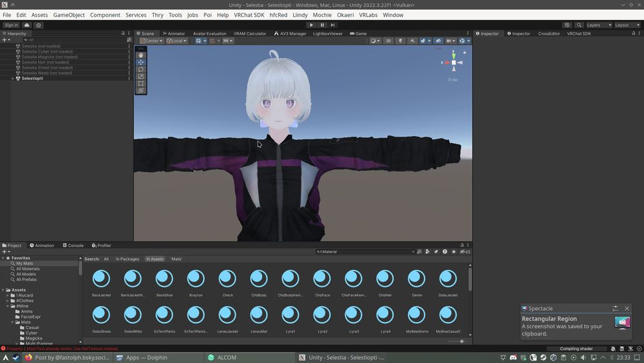This screenshot has width=644, height=363.
Task: Toggle grid snapping button
Action: [x=213, y=41]
